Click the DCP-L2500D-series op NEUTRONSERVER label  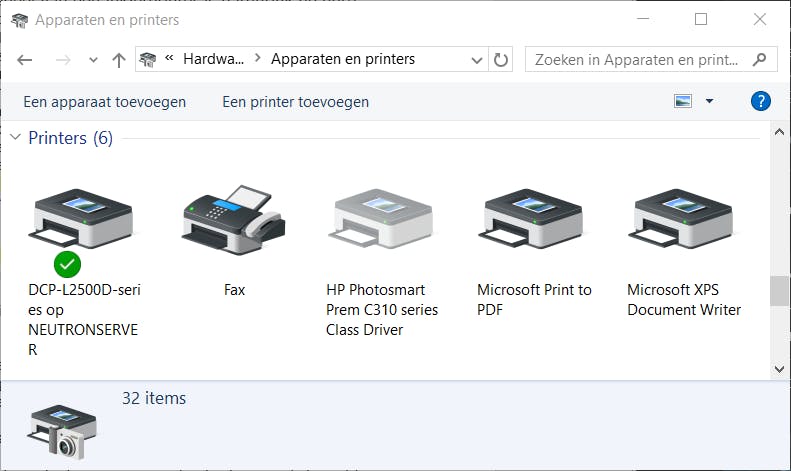click(x=84, y=320)
